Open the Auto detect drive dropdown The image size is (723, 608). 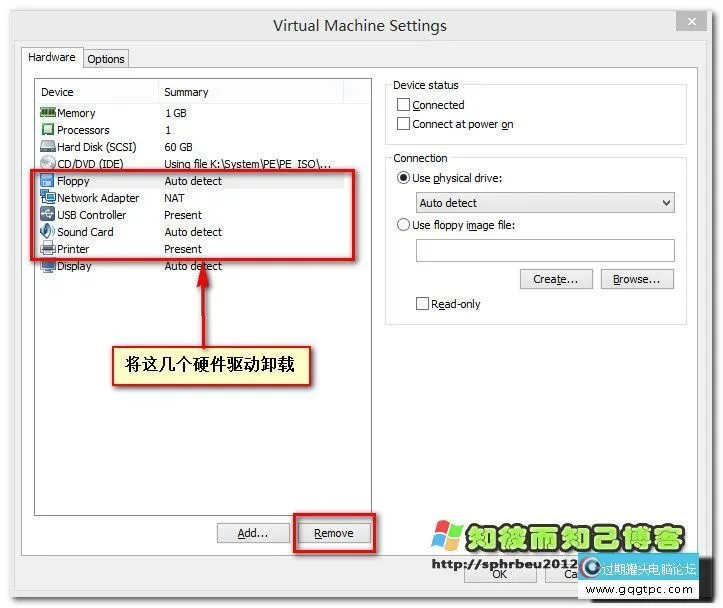pyautogui.click(x=545, y=203)
